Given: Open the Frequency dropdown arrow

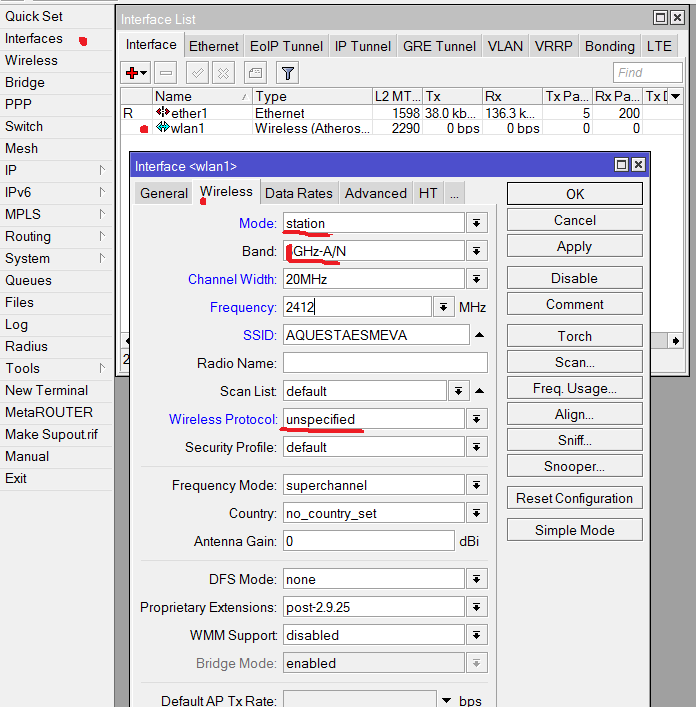Looking at the screenshot, I should click(444, 307).
